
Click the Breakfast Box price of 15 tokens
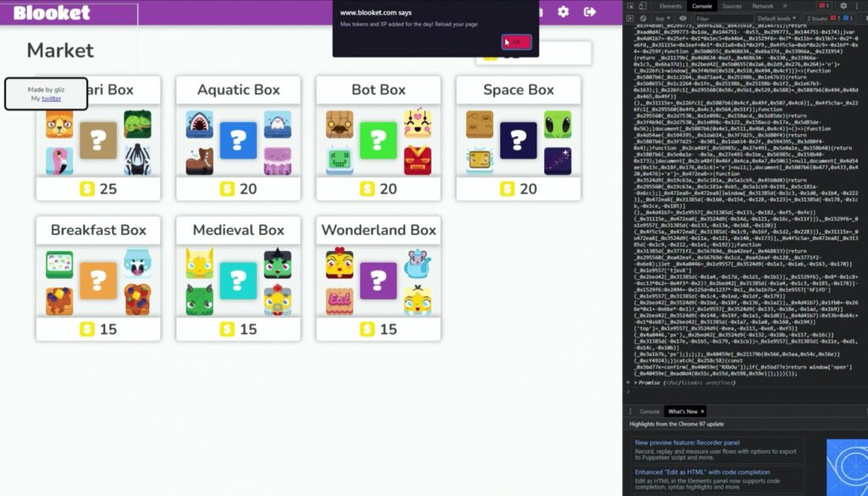[x=98, y=329]
